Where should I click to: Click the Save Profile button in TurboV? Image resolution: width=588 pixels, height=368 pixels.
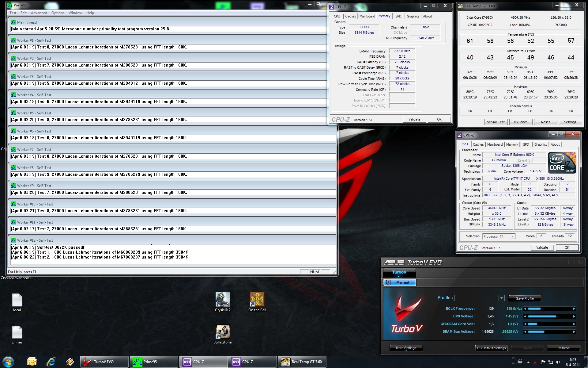pyautogui.click(x=525, y=298)
